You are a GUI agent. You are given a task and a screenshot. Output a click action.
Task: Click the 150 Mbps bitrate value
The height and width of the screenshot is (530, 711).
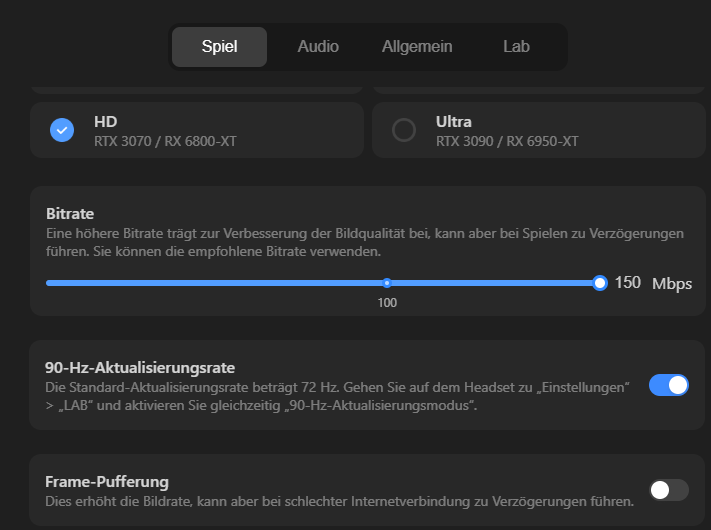653,283
